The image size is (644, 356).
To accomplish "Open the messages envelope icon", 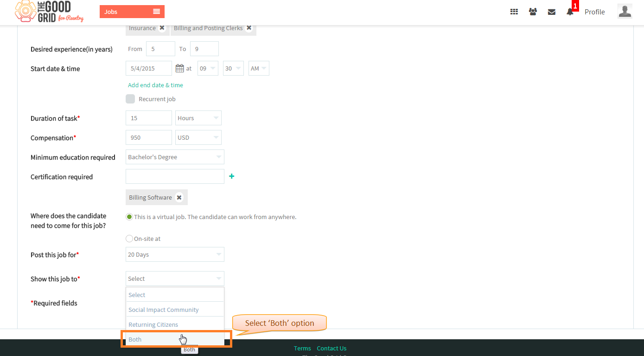I will [552, 12].
